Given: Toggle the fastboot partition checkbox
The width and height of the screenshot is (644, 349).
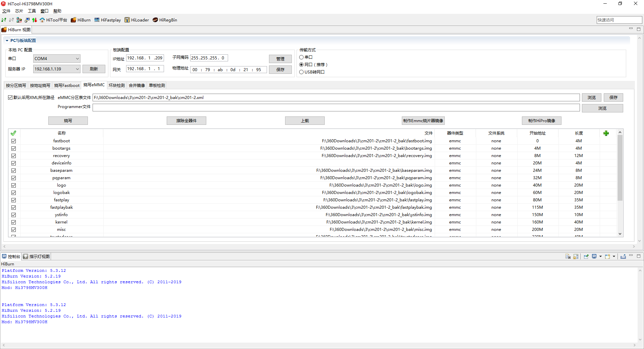Looking at the screenshot, I should coord(13,141).
